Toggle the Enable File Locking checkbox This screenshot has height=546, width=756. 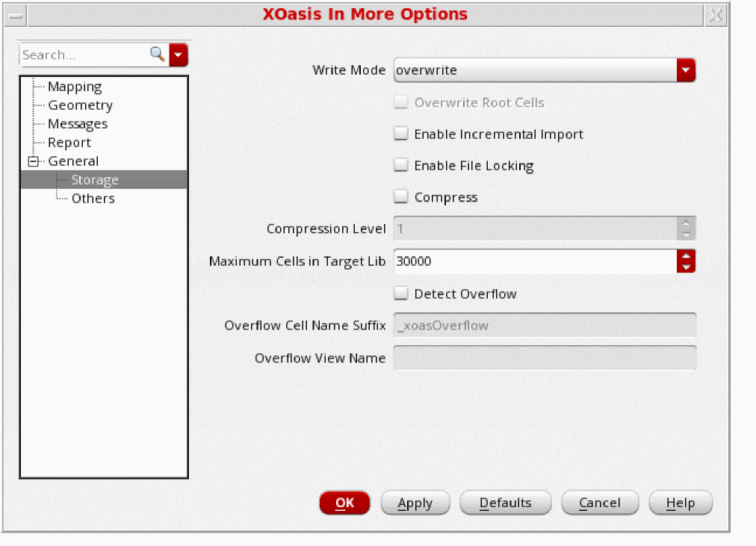coord(401,166)
